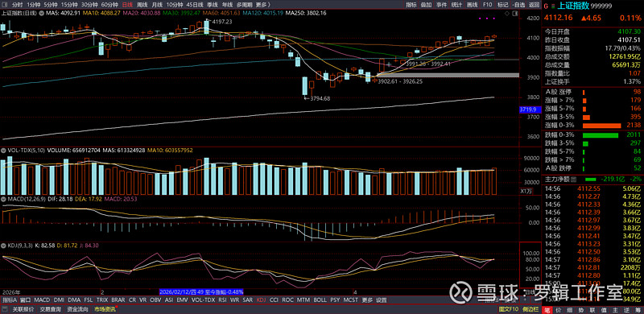This screenshot has height=314, width=644.
Task: Open the 交易查询 trade query tab
Action: (51, 309)
